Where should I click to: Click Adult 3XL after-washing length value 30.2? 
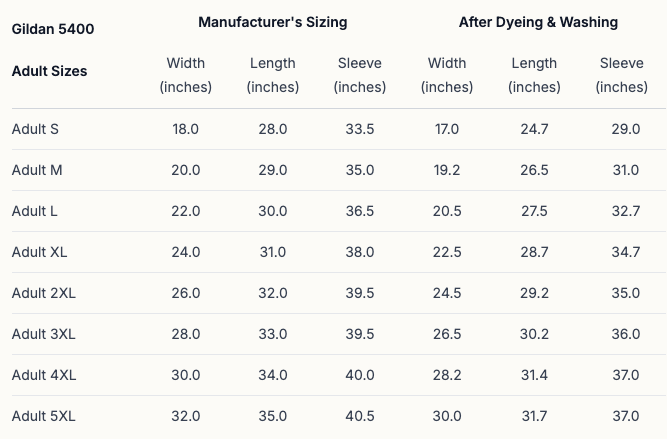pos(534,334)
